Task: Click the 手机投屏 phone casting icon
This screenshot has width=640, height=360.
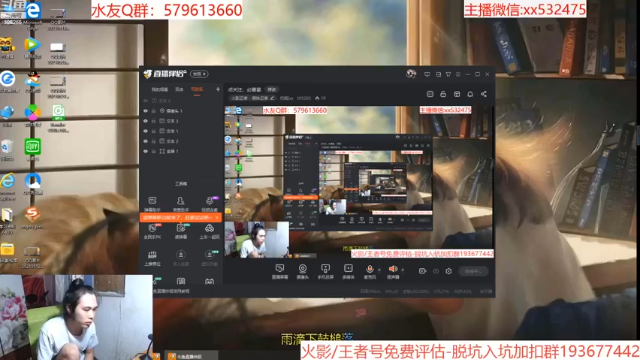Action: click(x=325, y=271)
